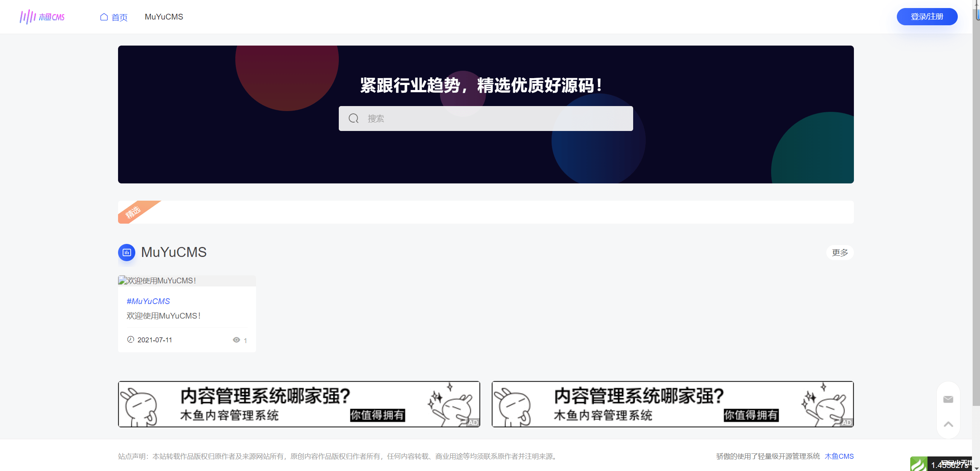This screenshot has height=471, width=980.
Task: Click the blue circular icon beside MuYuCMS heading
Action: click(x=126, y=252)
